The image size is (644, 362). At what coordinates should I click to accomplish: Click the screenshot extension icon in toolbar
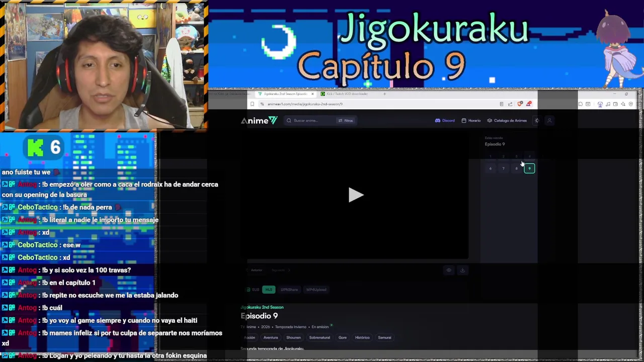(588, 104)
